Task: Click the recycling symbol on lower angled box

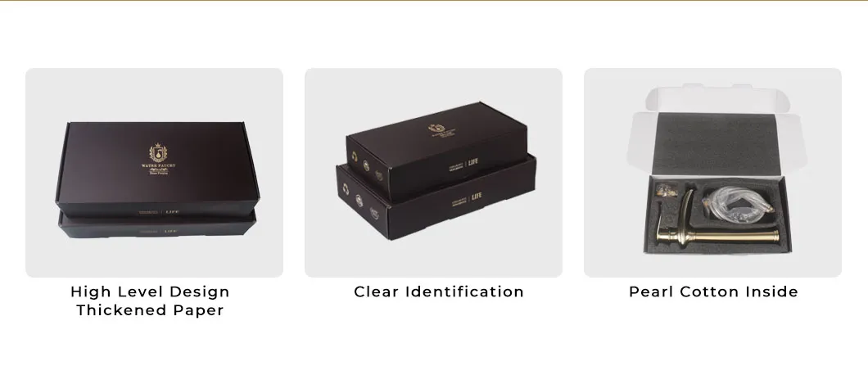Action: pyautogui.click(x=346, y=188)
